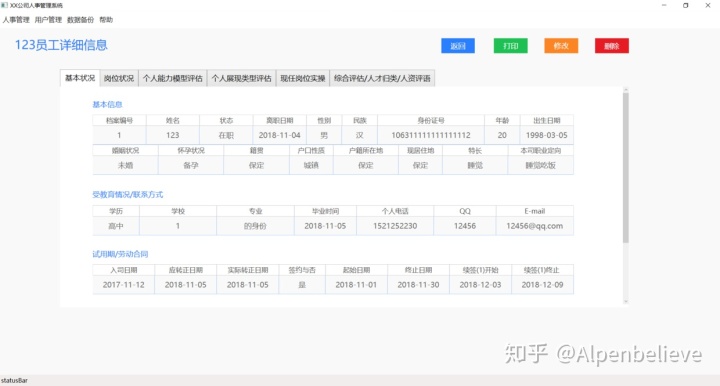The height and width of the screenshot is (386, 720).
Task: Click the scrollbar down arrow in the detail panel
Action: point(625,302)
